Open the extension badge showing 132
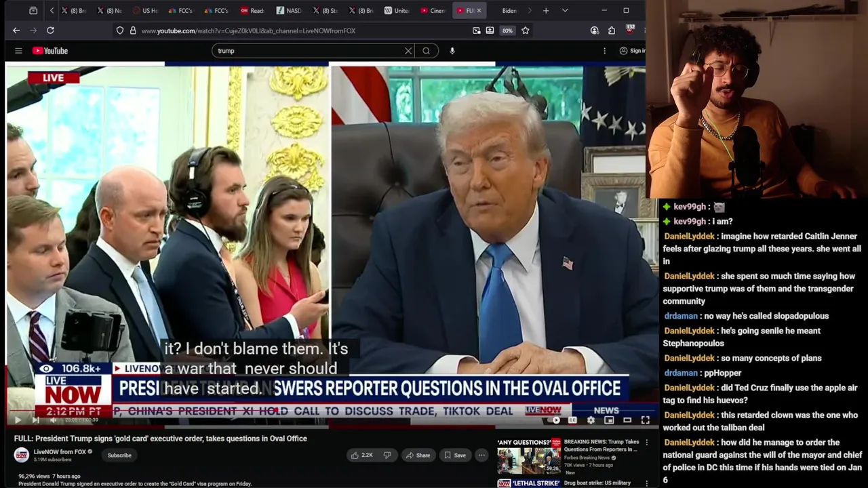The width and height of the screenshot is (868, 488). pyautogui.click(x=629, y=30)
